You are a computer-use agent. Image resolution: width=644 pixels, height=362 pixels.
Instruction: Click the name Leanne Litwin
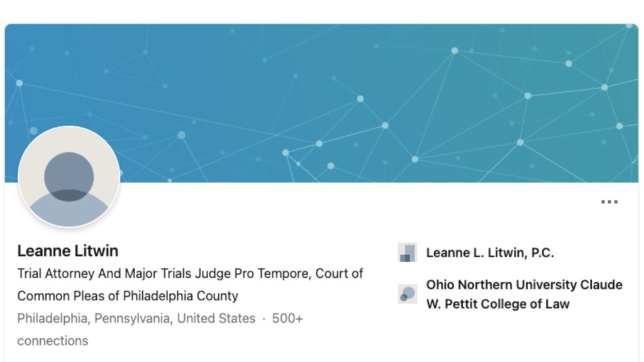point(67,251)
